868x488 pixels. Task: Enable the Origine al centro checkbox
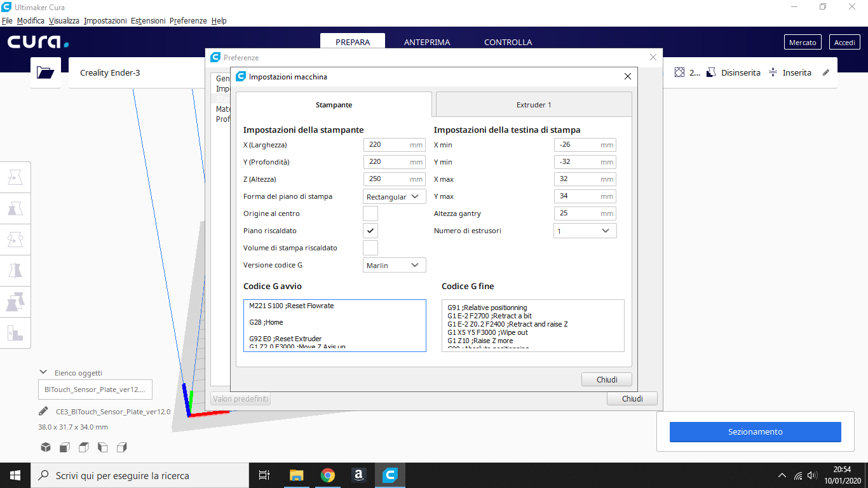370,213
